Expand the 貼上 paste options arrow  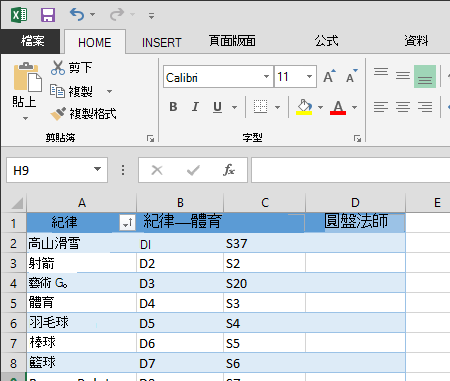point(25,118)
